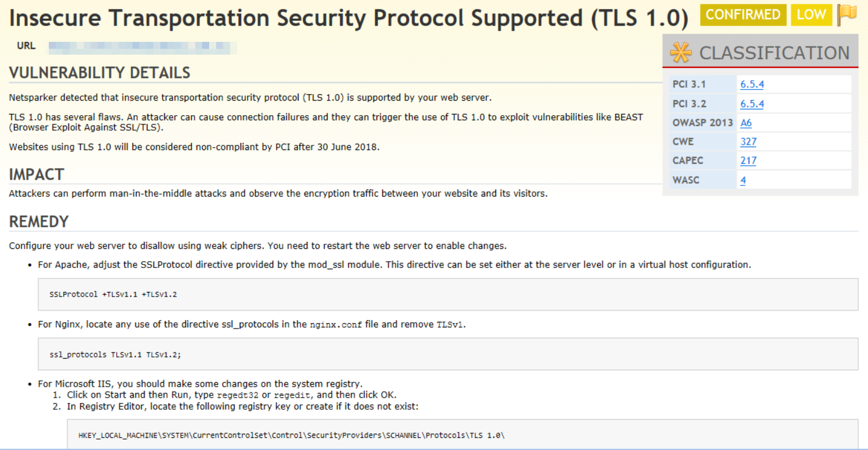Click the blurred URL value
Viewport: 868px width, 450px height.
[x=142, y=46]
